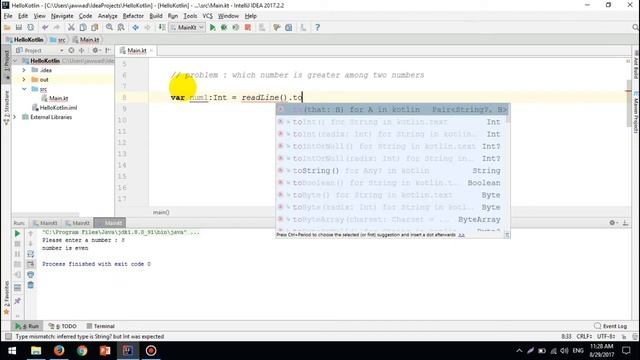Collapse the src folder
This screenshot has height=360, width=640.
(x=24, y=89)
